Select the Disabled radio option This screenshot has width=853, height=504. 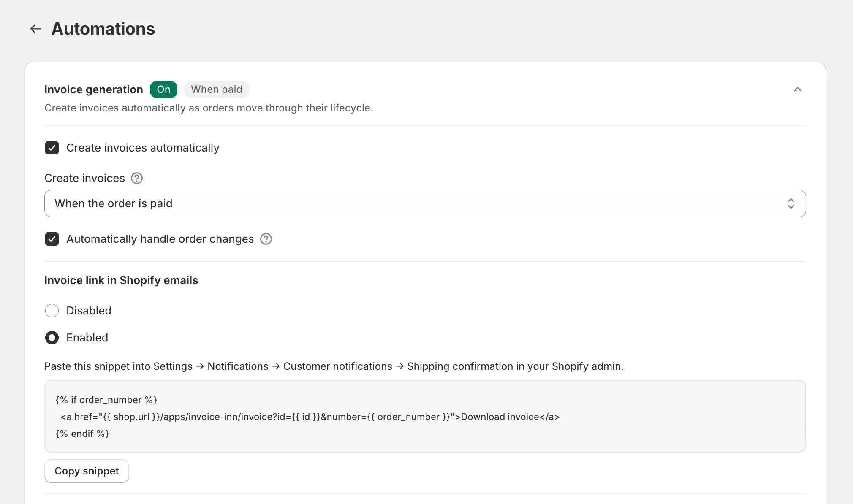click(x=52, y=311)
